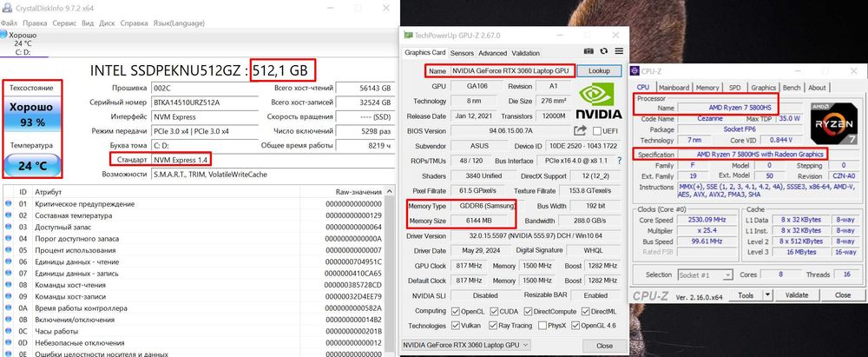Open the Диск menu

point(107,23)
